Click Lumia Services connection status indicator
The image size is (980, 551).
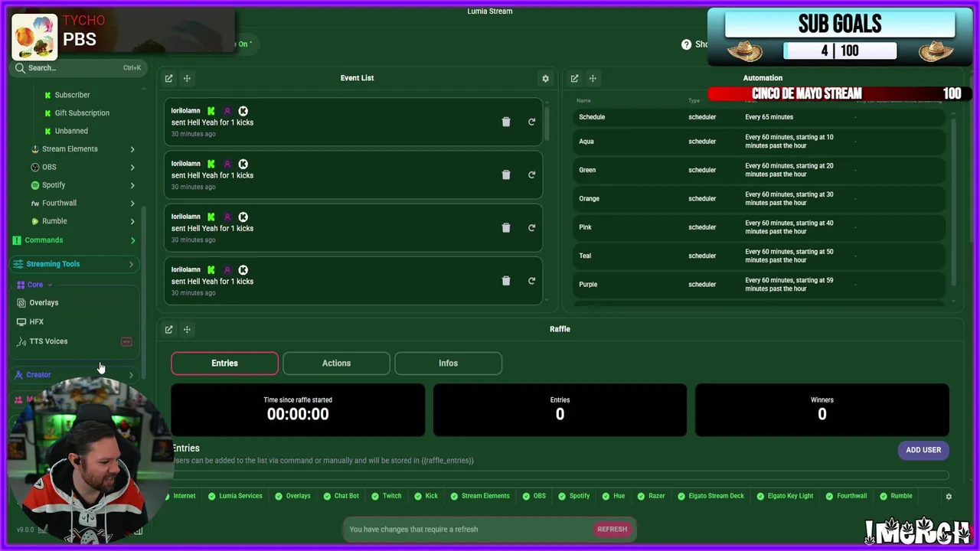coord(235,496)
